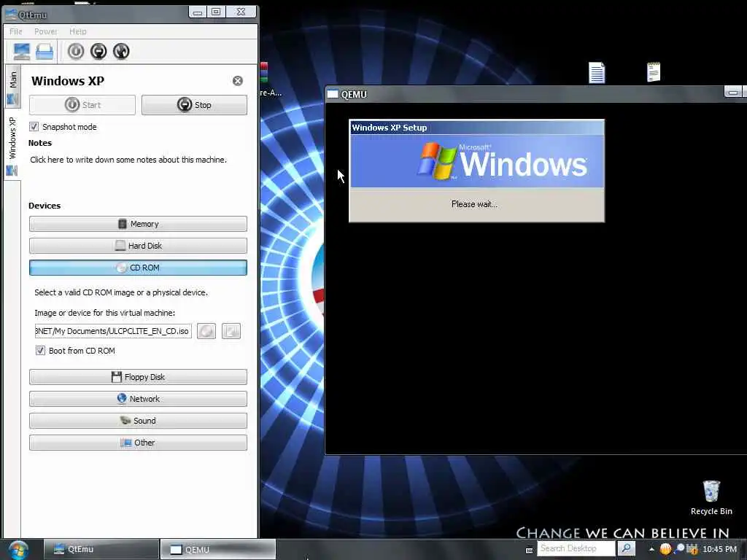
Task: Switch to QtEmu in the taskbar
Action: pos(101,549)
